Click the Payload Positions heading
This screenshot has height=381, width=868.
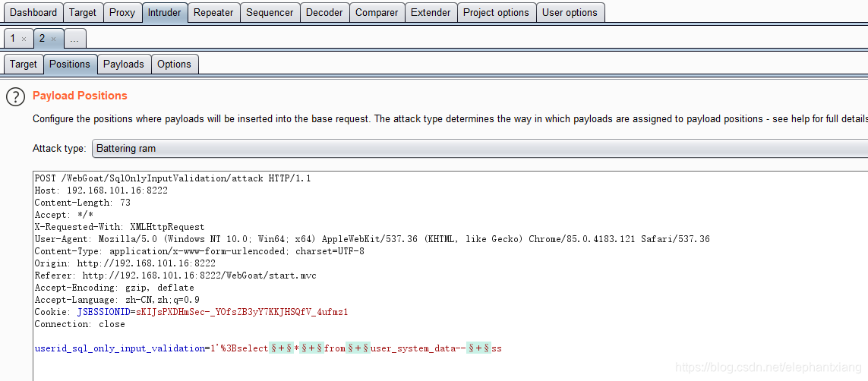80,96
